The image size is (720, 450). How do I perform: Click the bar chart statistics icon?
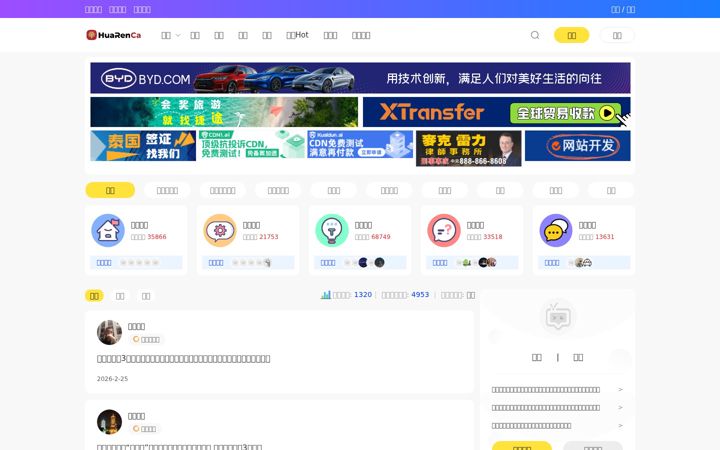coord(326,295)
